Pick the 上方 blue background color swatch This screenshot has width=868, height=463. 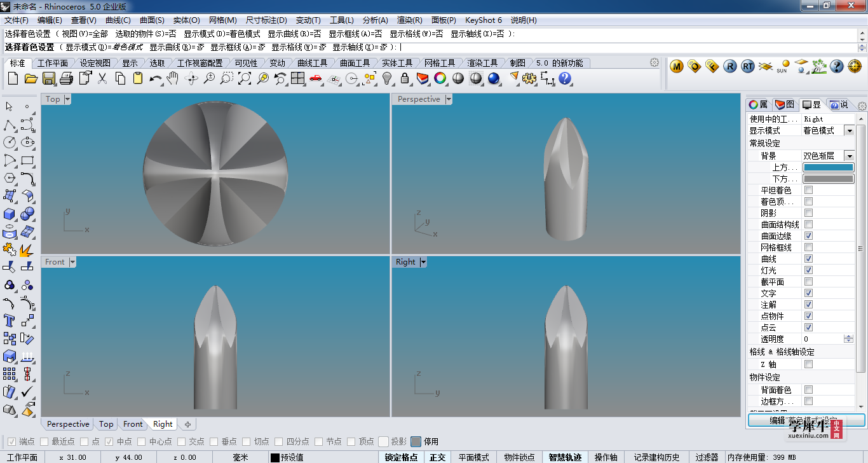point(829,167)
